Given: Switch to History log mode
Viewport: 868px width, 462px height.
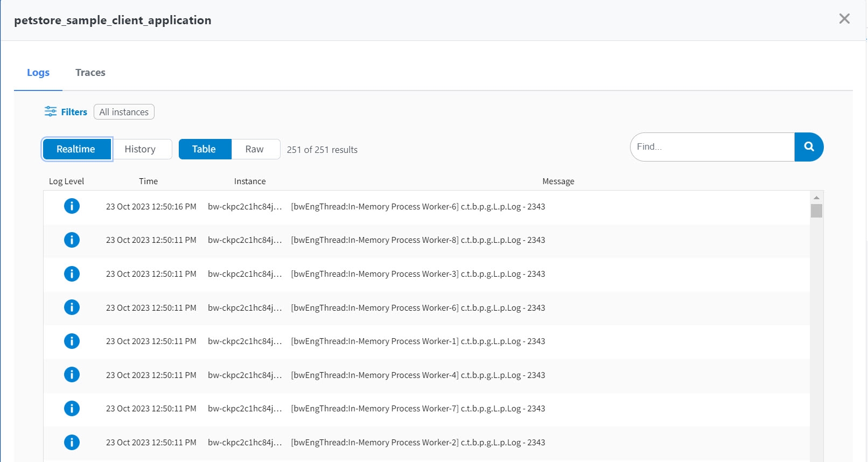Looking at the screenshot, I should click(x=140, y=149).
